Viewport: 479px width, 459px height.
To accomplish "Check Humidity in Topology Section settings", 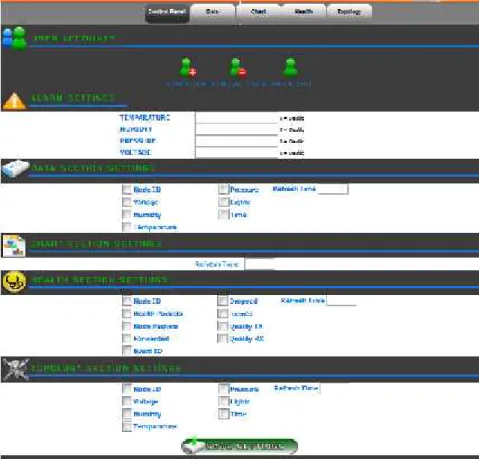I will 127,414.
